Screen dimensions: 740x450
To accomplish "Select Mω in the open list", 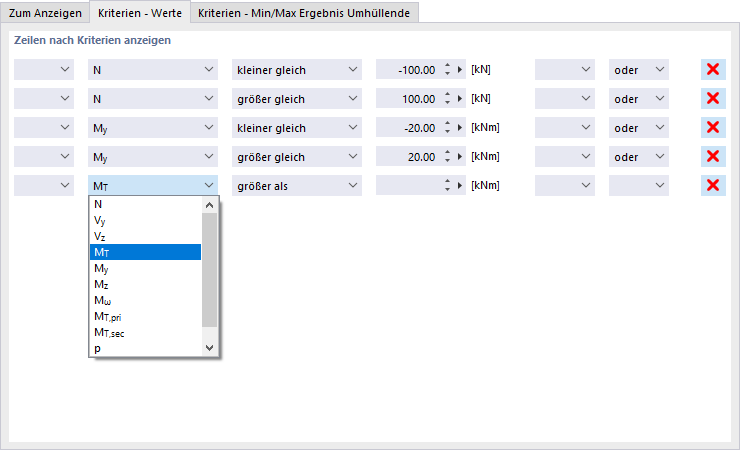I will click(102, 300).
